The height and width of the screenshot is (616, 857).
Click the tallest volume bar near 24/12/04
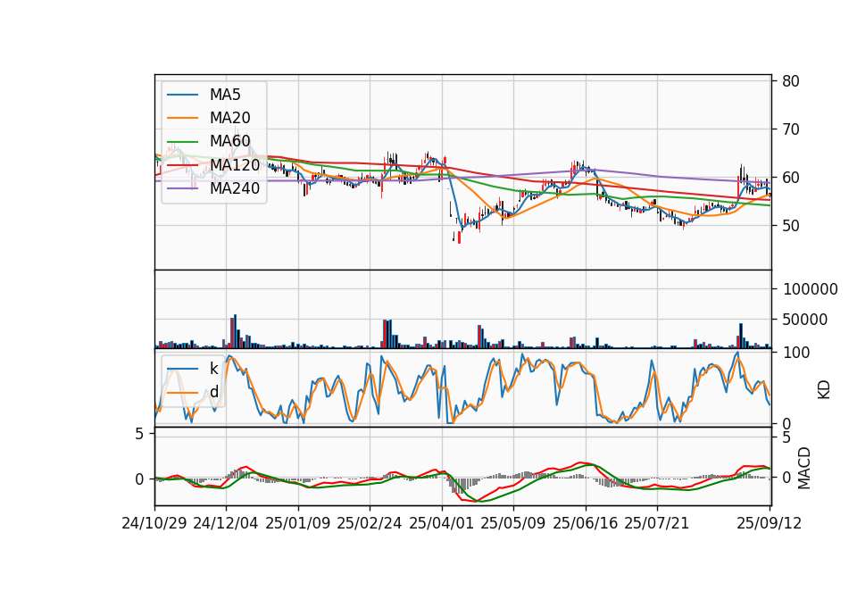pyautogui.click(x=235, y=331)
